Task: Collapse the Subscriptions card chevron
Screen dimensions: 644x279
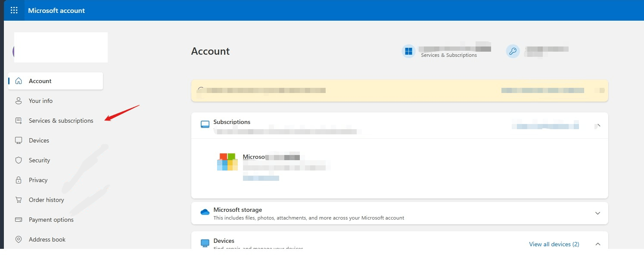Action: pos(597,126)
